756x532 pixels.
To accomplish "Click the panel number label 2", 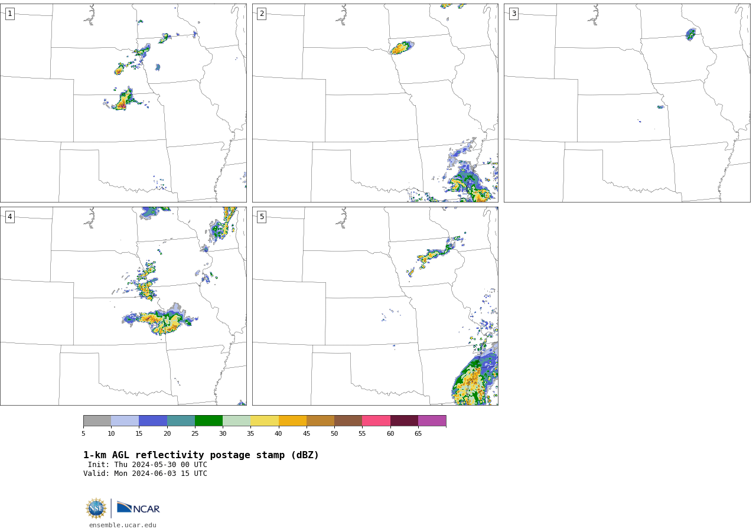I will coord(262,14).
